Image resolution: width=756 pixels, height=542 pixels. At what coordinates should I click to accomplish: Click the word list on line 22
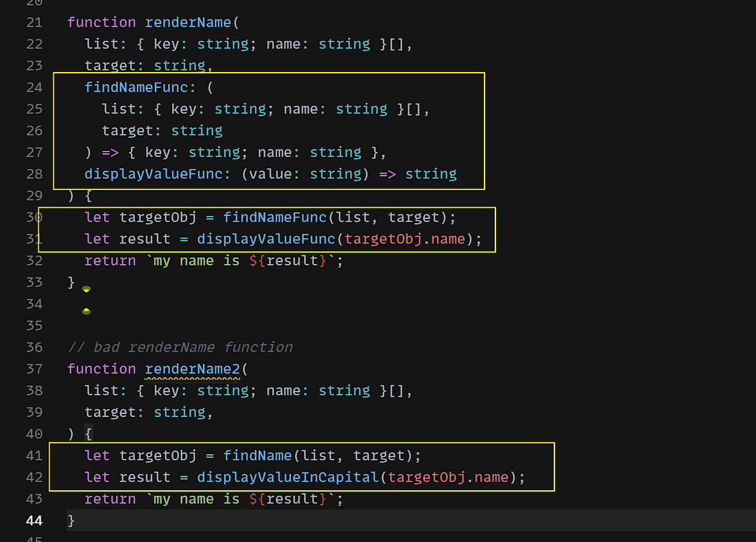[x=102, y=44]
